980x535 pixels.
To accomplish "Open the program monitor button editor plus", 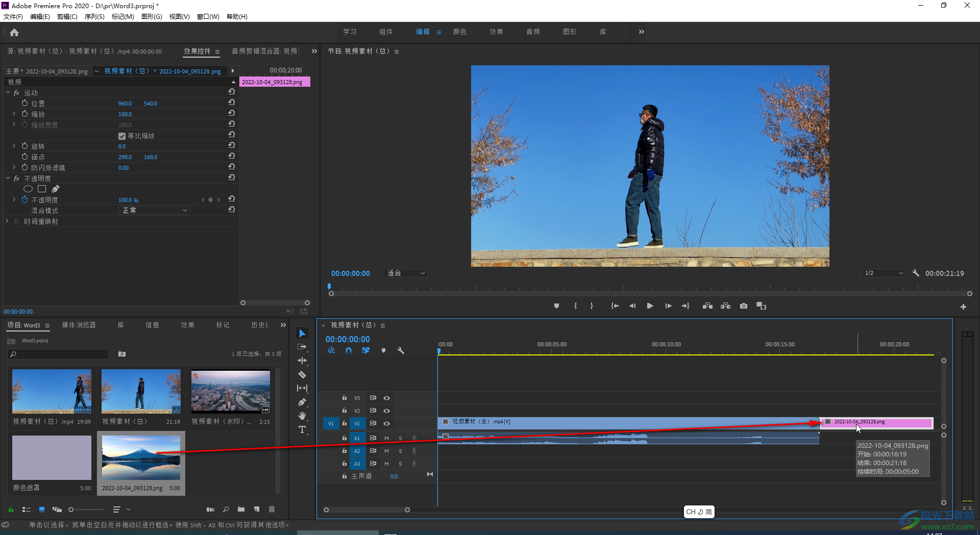I will pos(963,307).
